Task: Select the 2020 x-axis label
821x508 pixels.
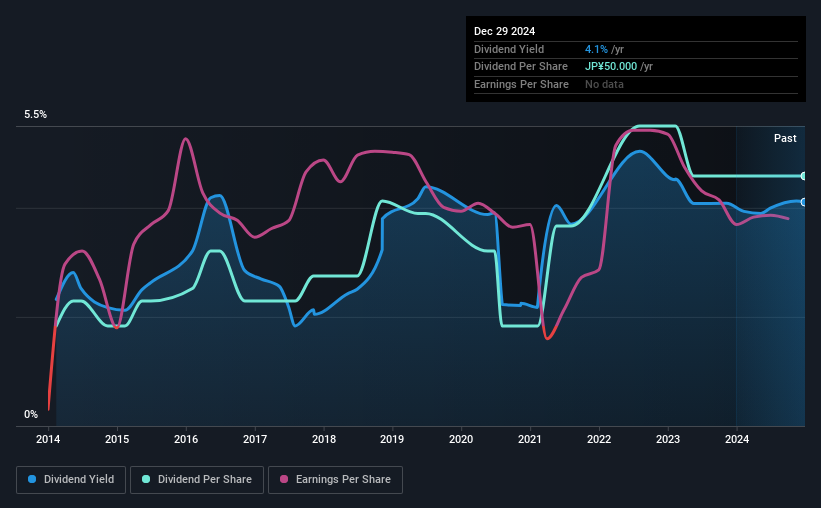Action: (461, 439)
